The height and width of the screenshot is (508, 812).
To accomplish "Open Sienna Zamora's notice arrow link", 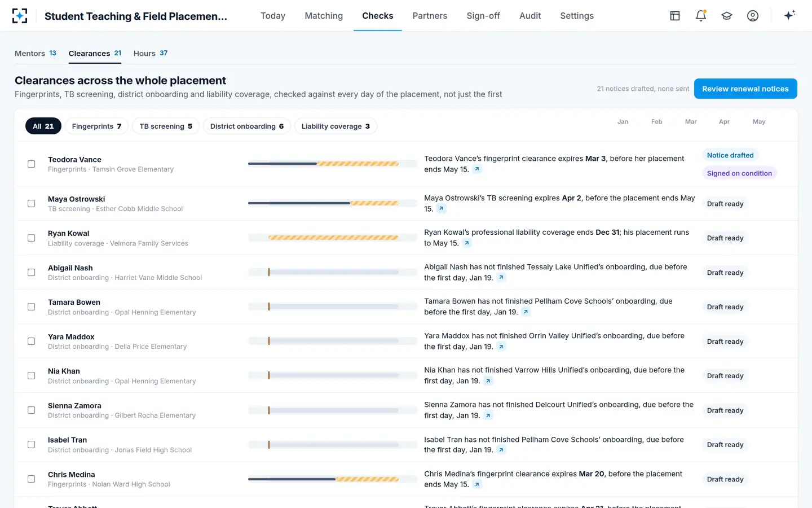I will point(488,415).
